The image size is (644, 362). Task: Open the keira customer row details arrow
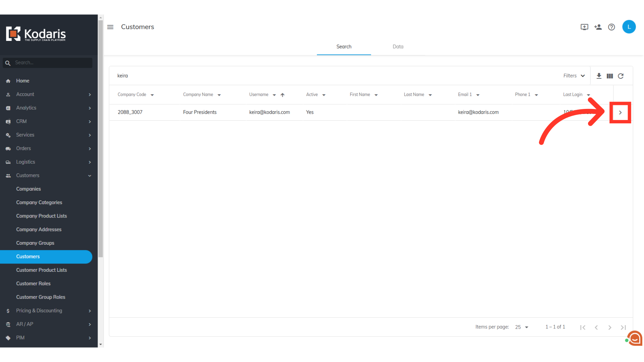tap(620, 113)
